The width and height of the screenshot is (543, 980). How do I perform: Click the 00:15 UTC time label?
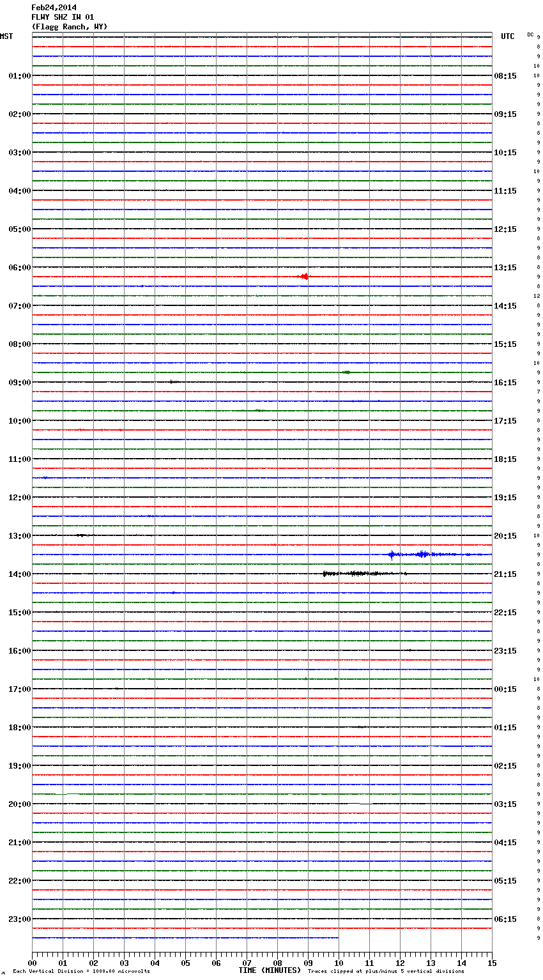tap(505, 689)
